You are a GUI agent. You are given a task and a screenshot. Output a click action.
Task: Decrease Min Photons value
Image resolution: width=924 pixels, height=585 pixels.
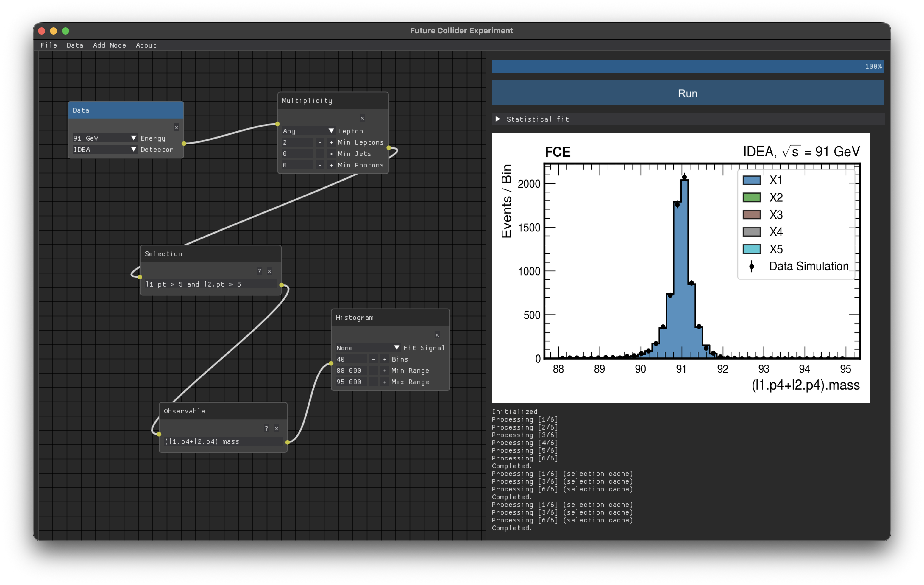(320, 165)
